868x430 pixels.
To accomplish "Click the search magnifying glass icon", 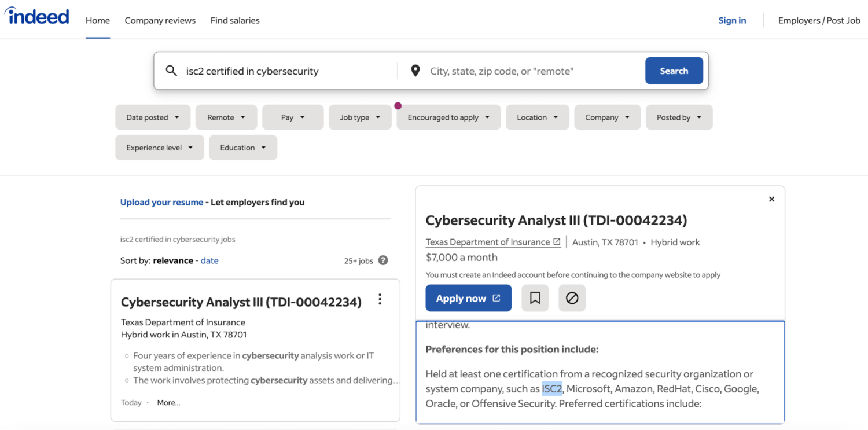I will (171, 70).
